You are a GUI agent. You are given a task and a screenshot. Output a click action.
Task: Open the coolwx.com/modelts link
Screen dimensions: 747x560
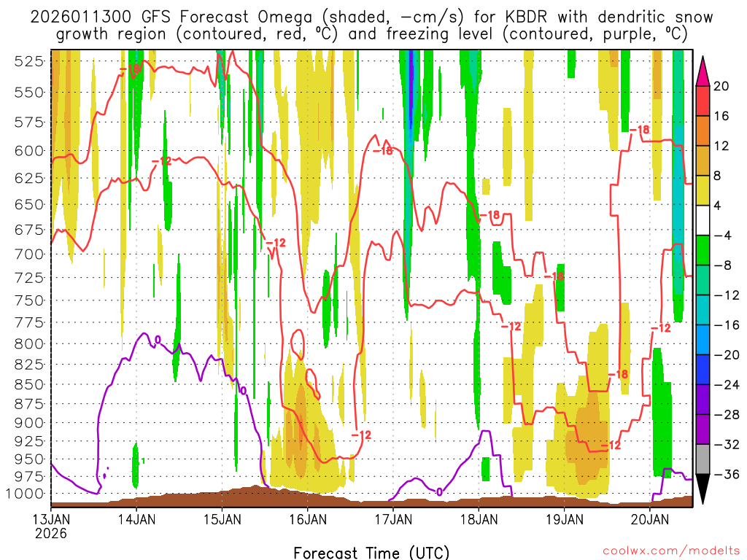tap(670, 551)
